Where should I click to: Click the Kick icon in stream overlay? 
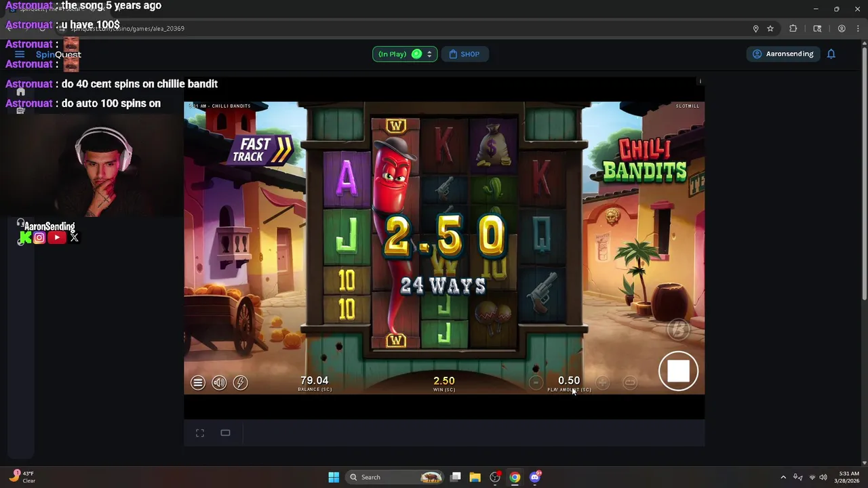[x=25, y=237]
